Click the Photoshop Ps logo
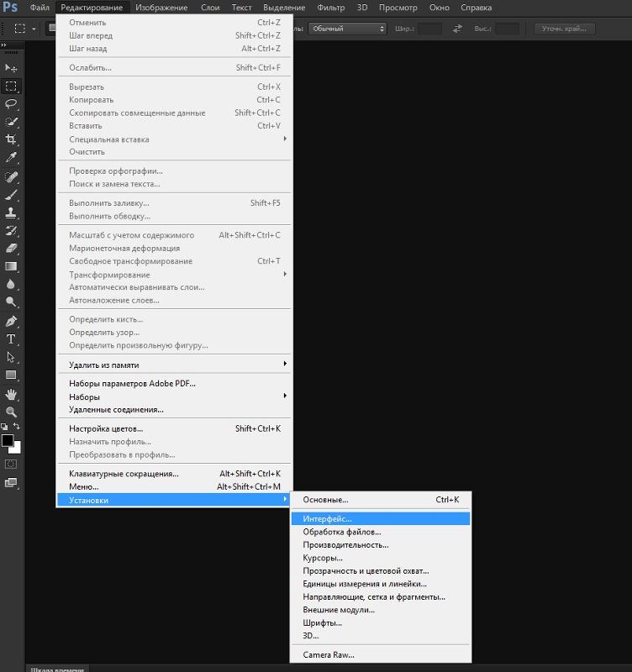Viewport: 632px width, 672px height. click(x=10, y=8)
